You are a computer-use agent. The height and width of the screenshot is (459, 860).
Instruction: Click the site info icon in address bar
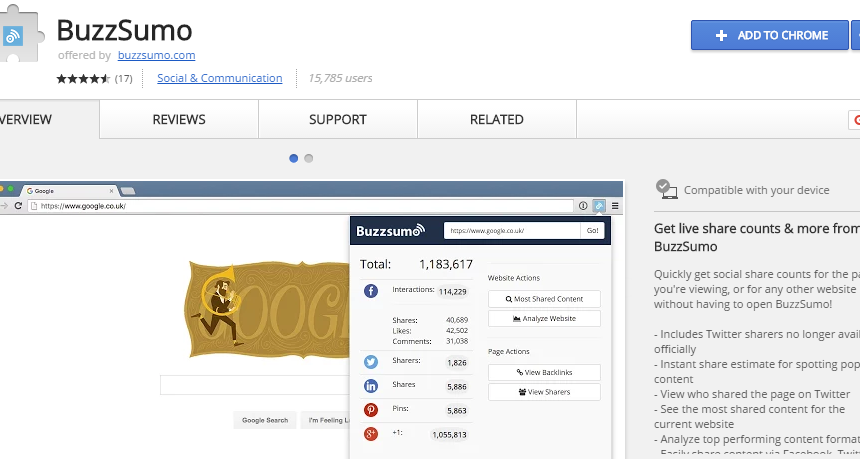coord(583,206)
